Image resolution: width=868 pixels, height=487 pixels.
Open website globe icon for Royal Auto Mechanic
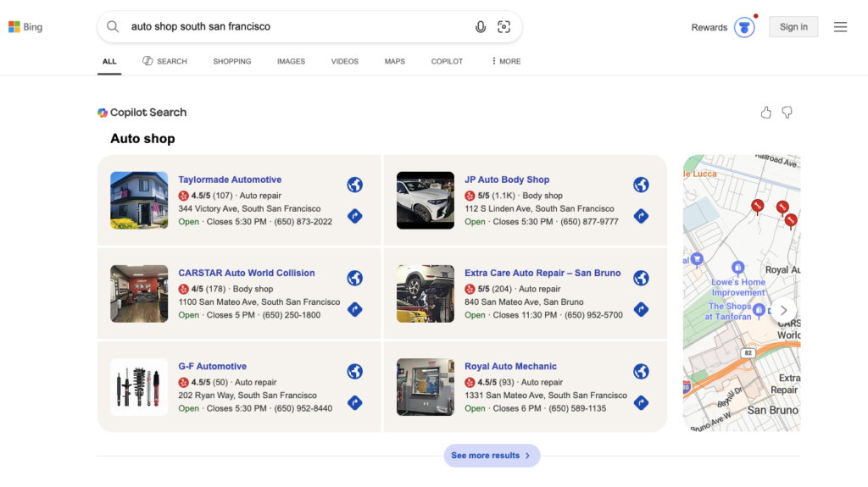tap(642, 372)
